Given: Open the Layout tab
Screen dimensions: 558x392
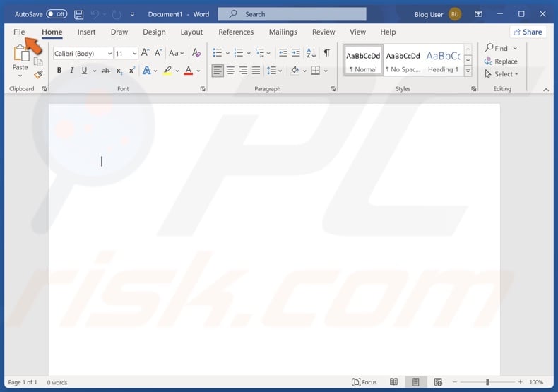Looking at the screenshot, I should coord(191,32).
